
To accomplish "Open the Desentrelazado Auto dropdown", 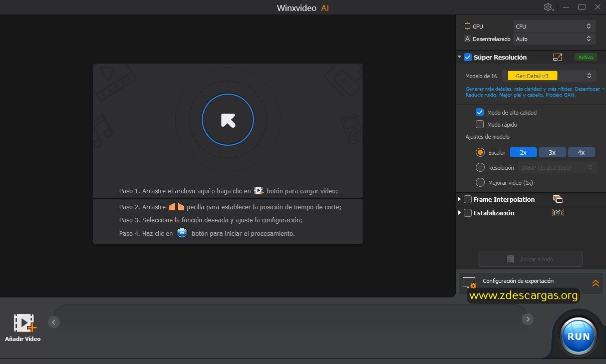I will pyautogui.click(x=554, y=39).
